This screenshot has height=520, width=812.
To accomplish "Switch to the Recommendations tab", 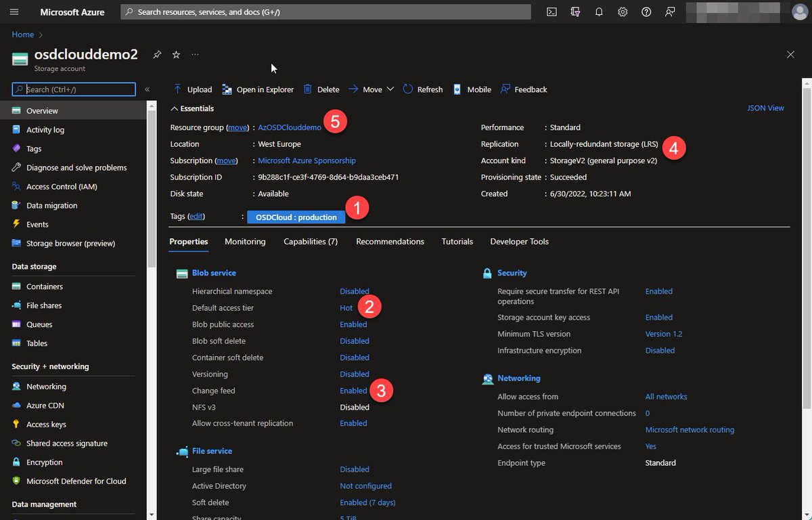I will pyautogui.click(x=390, y=242).
